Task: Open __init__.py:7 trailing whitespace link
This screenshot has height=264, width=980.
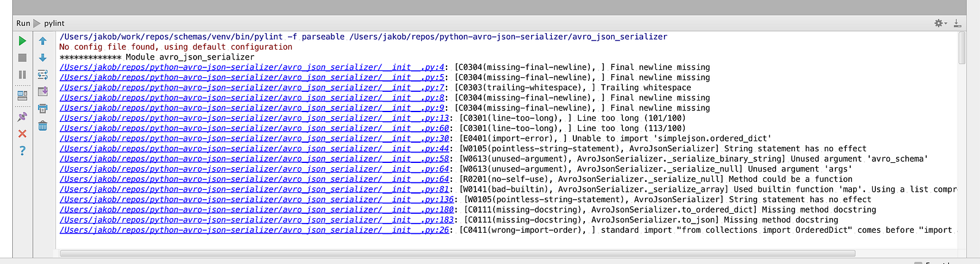Action: coord(252,88)
